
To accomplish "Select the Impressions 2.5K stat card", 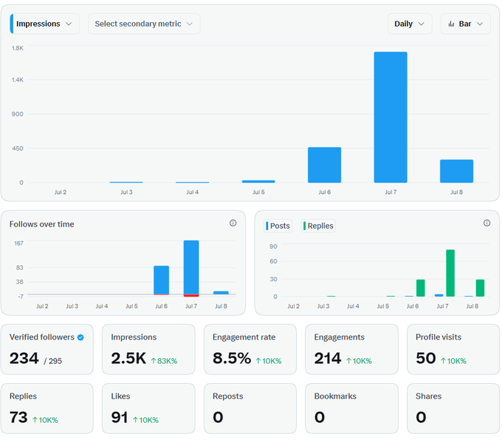I will click(148, 349).
